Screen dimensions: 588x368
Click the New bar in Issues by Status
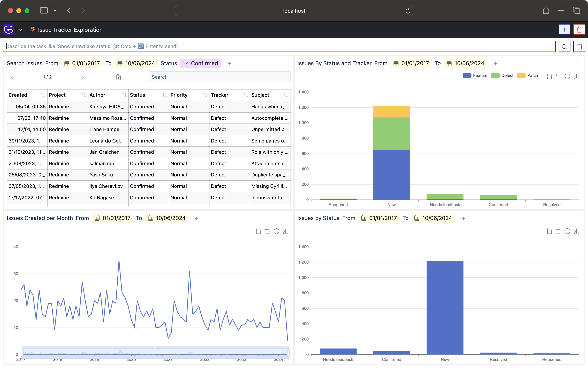(445, 308)
